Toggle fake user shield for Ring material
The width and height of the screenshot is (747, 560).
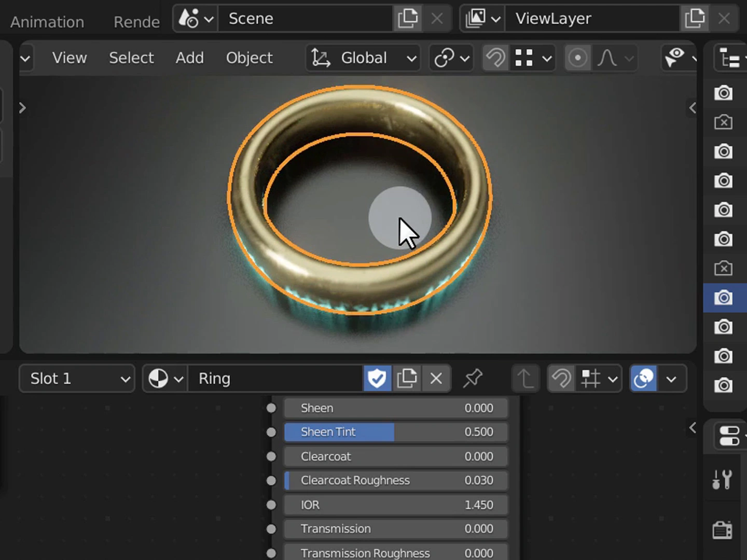coord(377,379)
